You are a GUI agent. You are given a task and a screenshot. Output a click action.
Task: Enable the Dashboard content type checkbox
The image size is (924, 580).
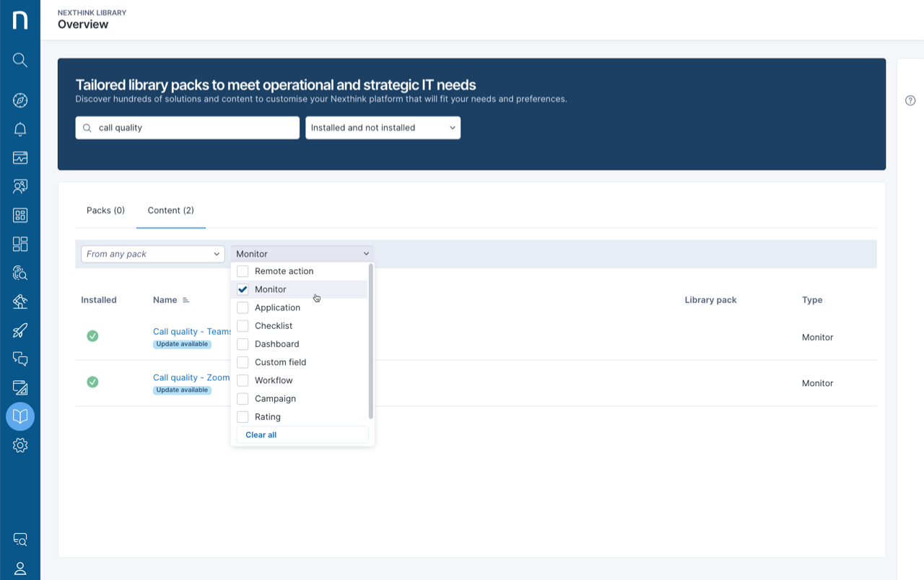(x=243, y=343)
